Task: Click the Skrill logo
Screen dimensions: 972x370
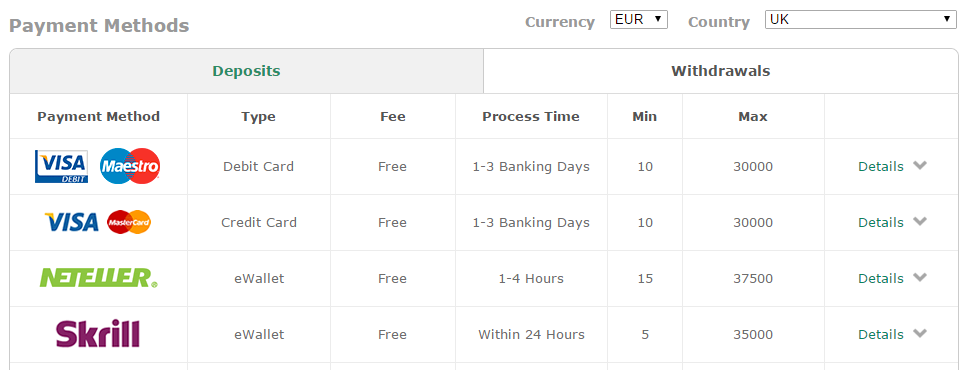Action: tap(98, 333)
